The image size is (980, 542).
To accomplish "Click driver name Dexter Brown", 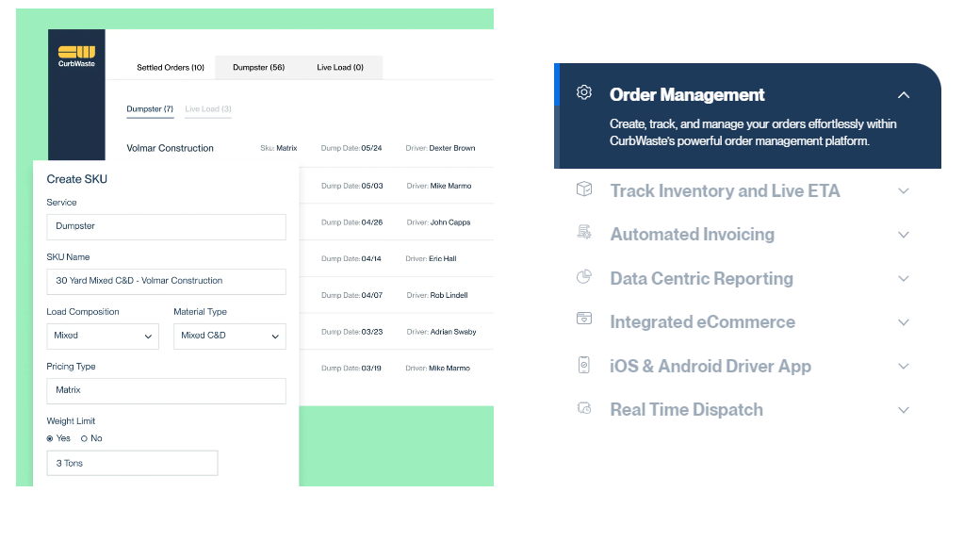I will [452, 148].
